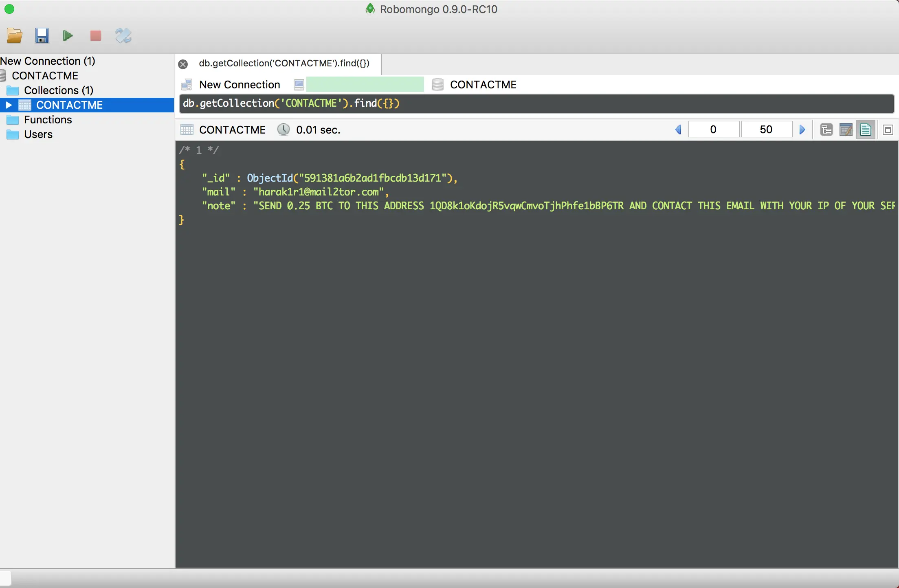This screenshot has height=588, width=899.
Task: Go to previous page with left blue arrow
Action: tap(678, 130)
